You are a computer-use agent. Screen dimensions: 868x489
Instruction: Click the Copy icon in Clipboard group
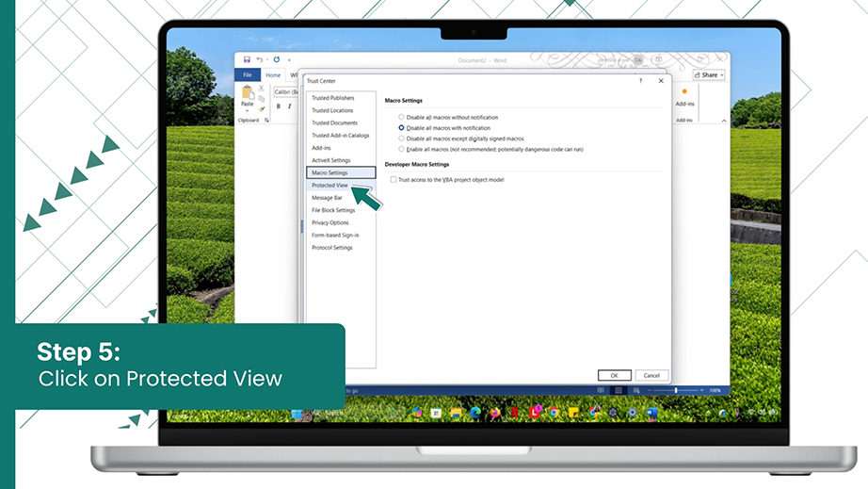click(262, 99)
